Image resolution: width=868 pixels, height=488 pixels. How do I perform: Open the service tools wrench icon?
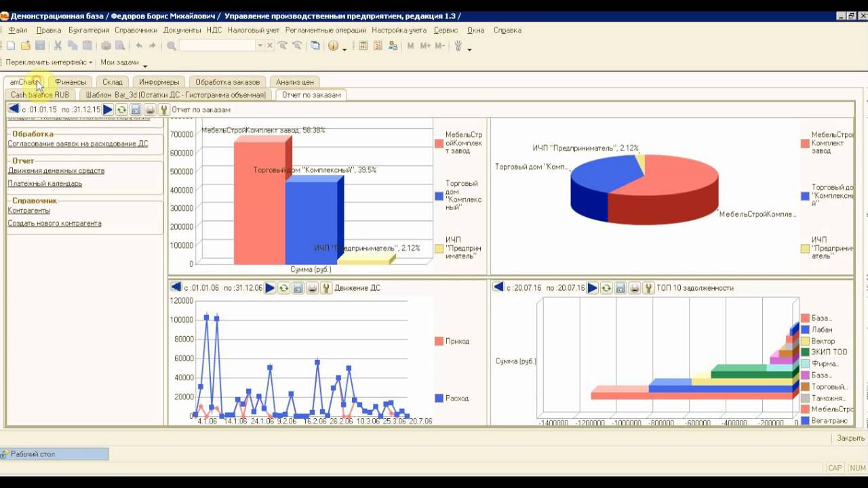458,46
